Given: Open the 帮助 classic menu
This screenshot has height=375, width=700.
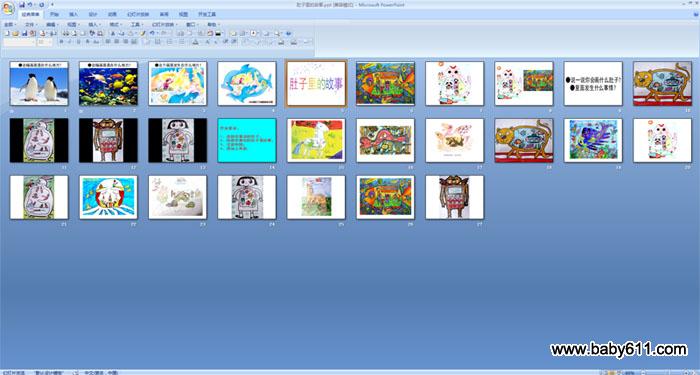Looking at the screenshot, I should 213,25.
